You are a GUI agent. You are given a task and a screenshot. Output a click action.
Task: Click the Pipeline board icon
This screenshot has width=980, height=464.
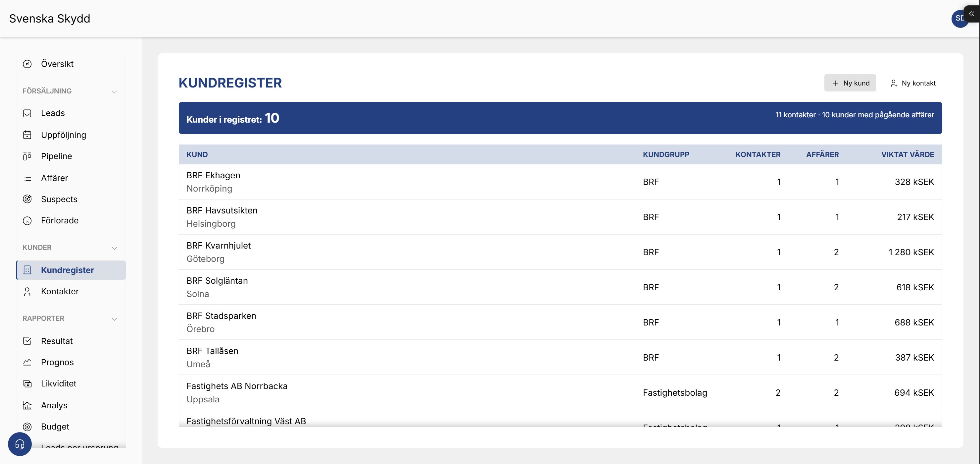(27, 156)
